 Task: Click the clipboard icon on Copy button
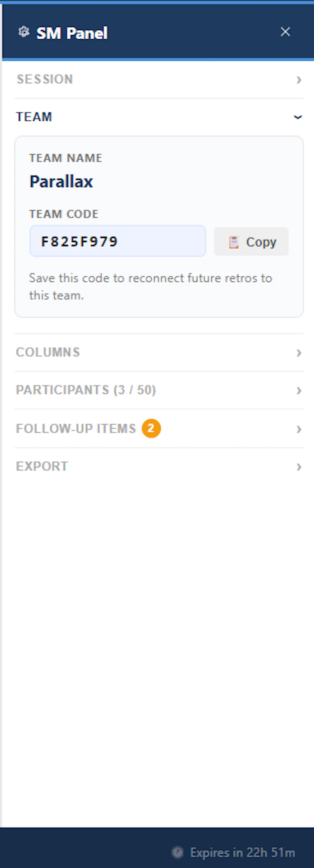click(234, 242)
